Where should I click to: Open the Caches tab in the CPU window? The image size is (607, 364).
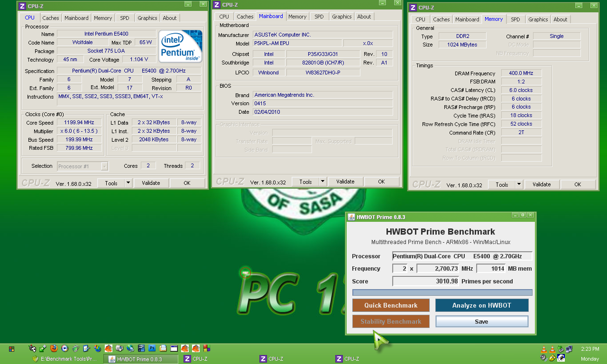click(51, 18)
